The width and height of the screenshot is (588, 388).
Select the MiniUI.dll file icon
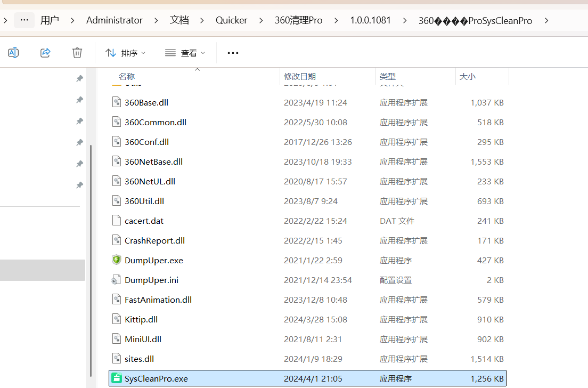117,338
